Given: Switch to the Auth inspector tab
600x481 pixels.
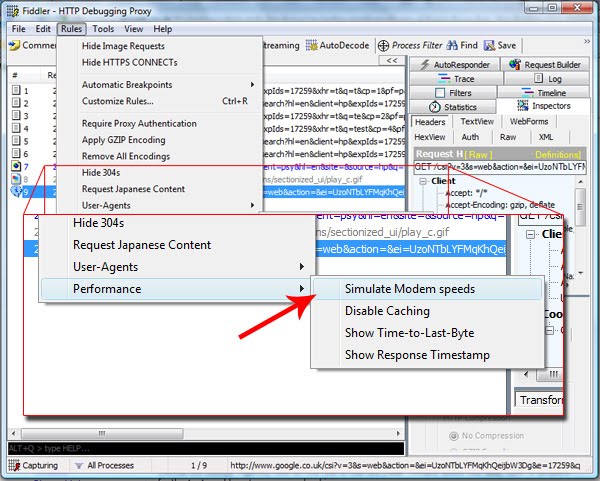Looking at the screenshot, I should (470, 137).
